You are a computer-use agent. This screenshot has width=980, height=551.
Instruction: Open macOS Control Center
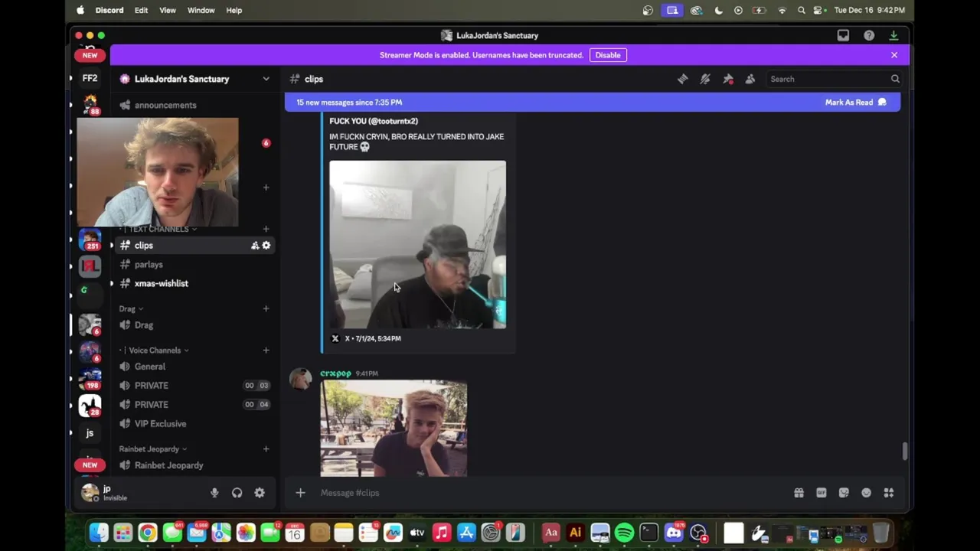coord(818,10)
